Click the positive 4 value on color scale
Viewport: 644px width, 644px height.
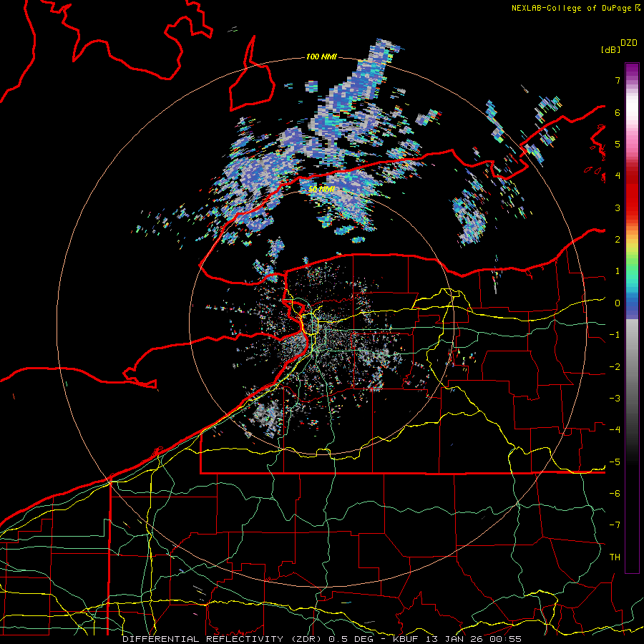(618, 176)
